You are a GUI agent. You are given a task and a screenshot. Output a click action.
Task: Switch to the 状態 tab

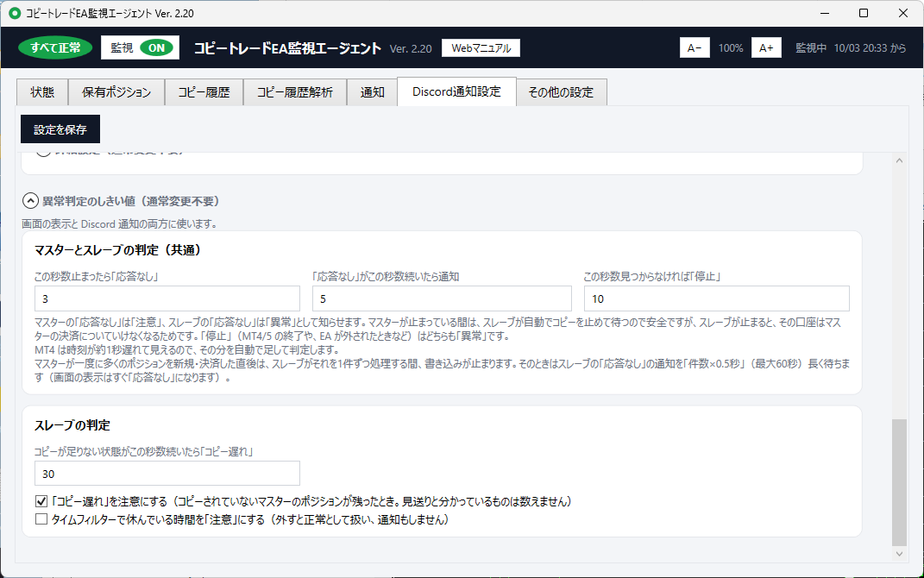pos(42,92)
